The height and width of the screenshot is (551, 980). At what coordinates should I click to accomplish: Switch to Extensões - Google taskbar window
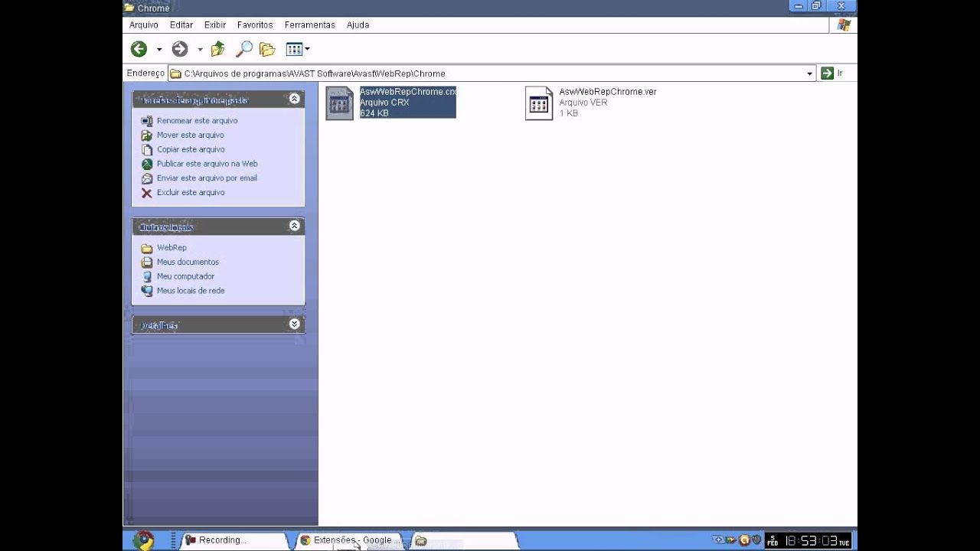[x=348, y=540]
